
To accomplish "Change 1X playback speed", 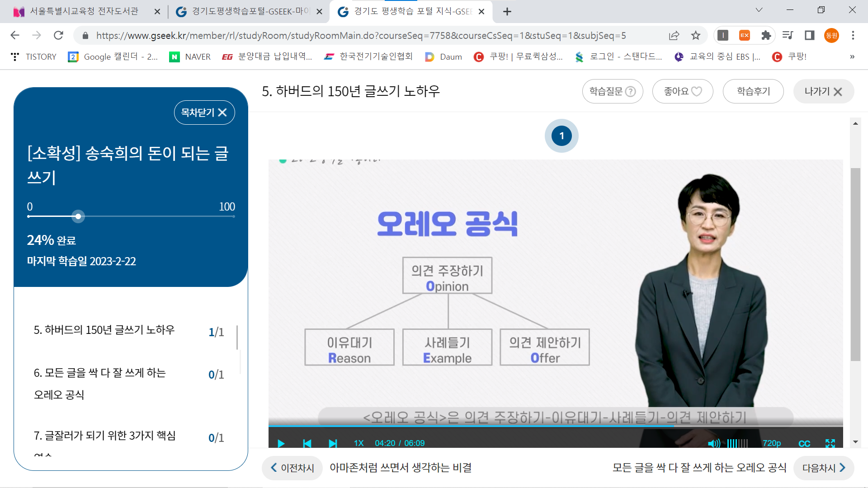I will click(359, 443).
